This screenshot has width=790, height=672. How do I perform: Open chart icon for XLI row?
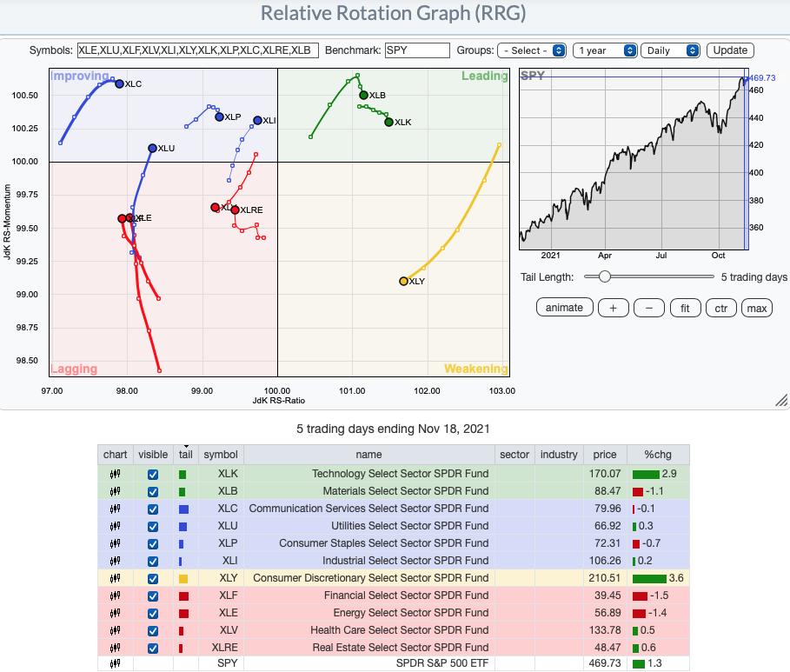click(115, 561)
